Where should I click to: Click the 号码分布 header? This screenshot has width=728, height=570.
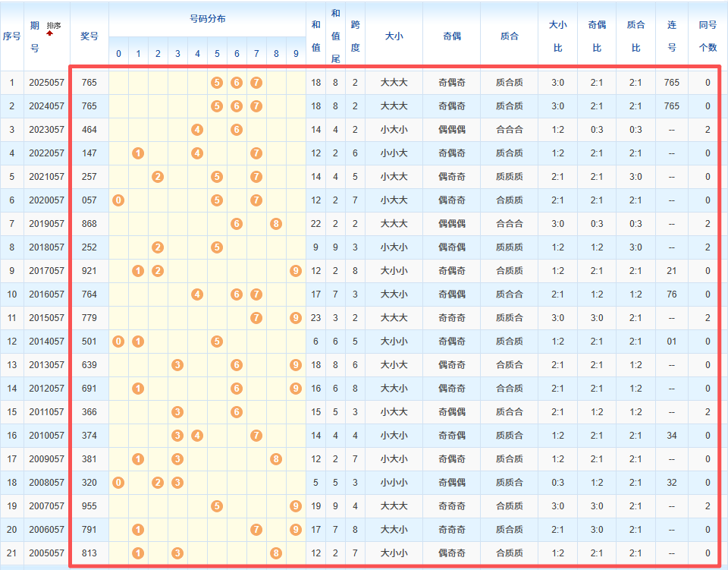207,19
